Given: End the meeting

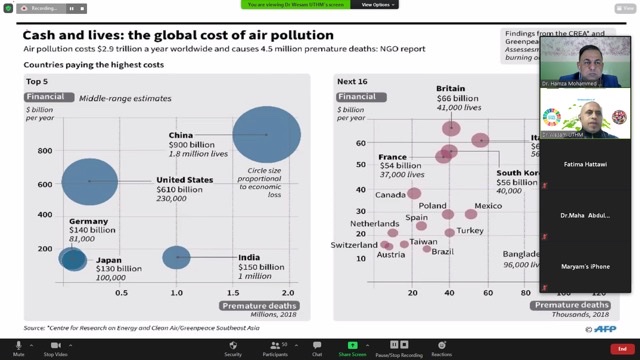Looking at the screenshot, I should pos(622,349).
